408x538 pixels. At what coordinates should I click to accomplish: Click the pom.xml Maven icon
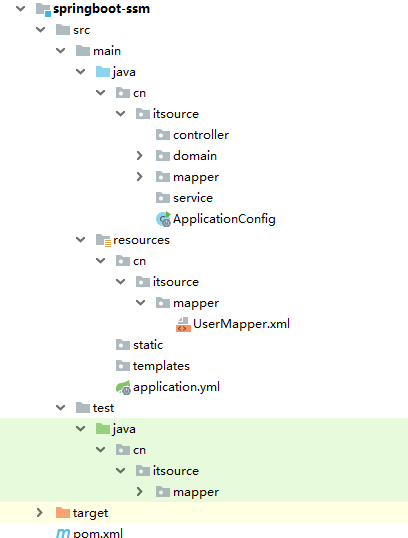point(63,533)
